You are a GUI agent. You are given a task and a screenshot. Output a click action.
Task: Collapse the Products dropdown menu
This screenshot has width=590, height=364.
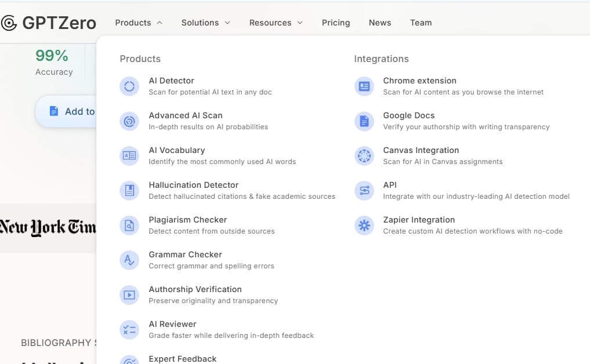139,23
